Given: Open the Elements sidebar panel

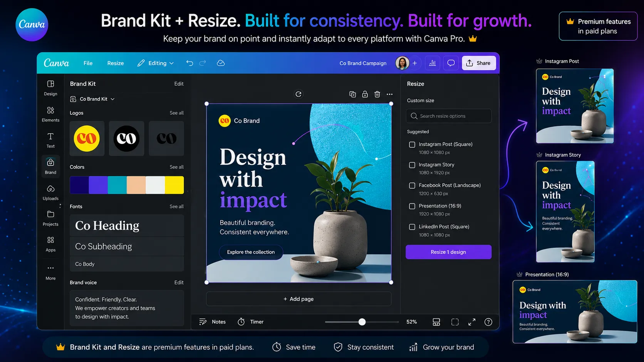Looking at the screenshot, I should 50,114.
